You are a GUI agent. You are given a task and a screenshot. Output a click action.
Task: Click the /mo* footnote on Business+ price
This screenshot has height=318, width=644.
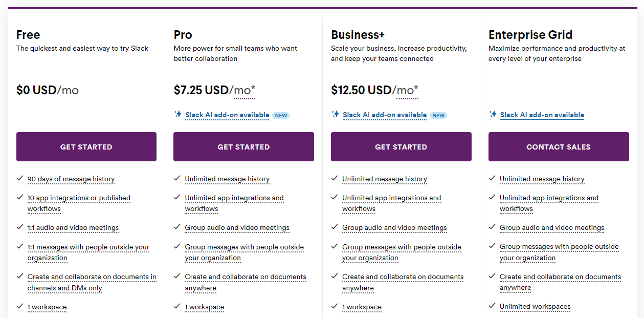pyautogui.click(x=406, y=91)
